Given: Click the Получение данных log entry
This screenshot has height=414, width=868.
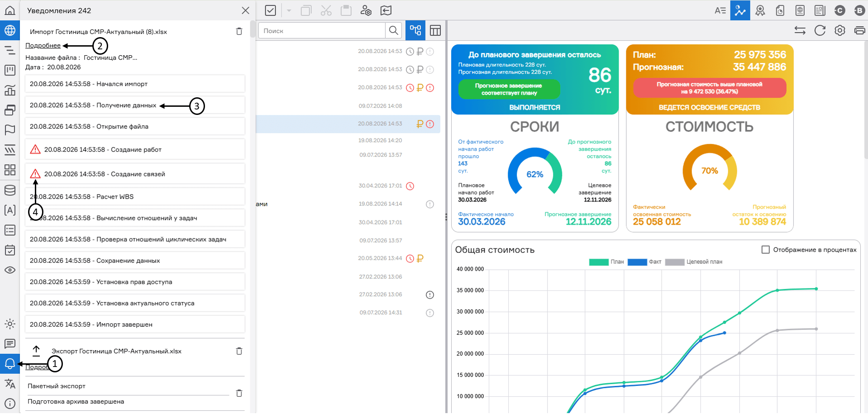Looking at the screenshot, I should click(135, 105).
